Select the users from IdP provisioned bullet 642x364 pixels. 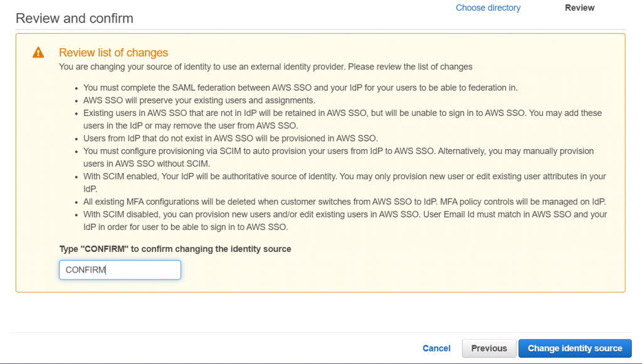click(x=231, y=138)
